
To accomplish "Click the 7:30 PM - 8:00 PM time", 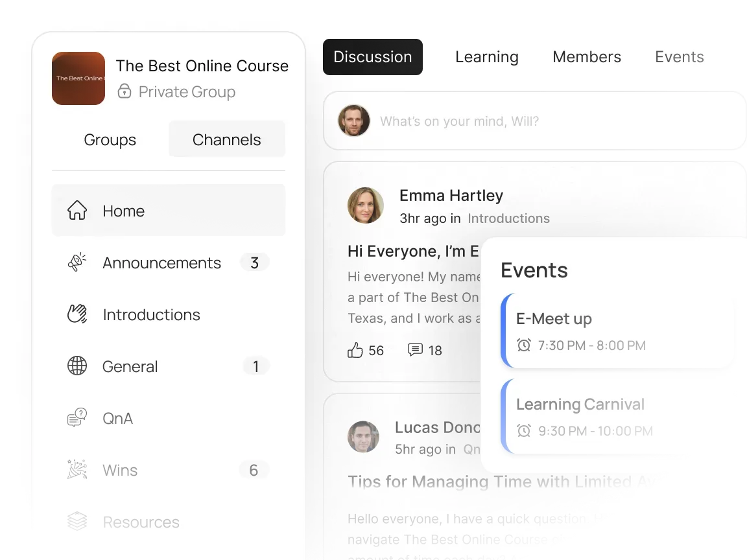I will 591,345.
